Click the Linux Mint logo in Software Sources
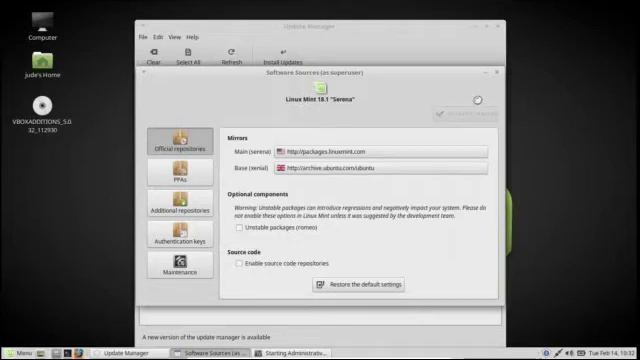 point(320,88)
